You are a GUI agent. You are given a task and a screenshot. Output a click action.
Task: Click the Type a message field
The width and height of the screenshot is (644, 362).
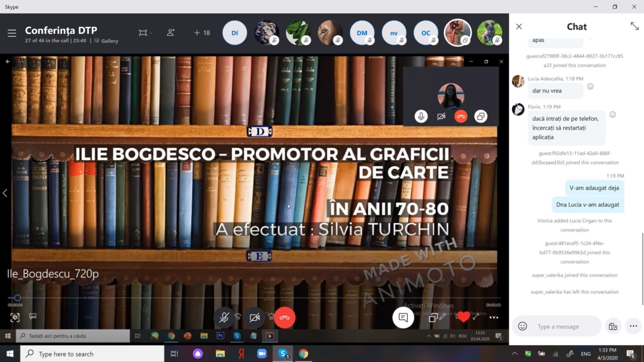[x=566, y=326]
